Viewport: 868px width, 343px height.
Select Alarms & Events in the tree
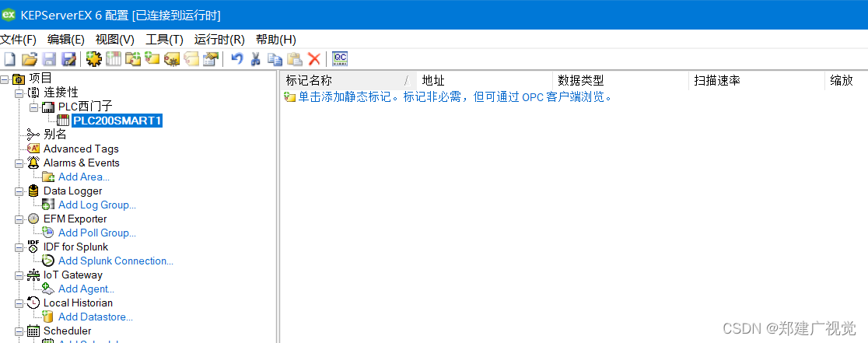pos(82,163)
